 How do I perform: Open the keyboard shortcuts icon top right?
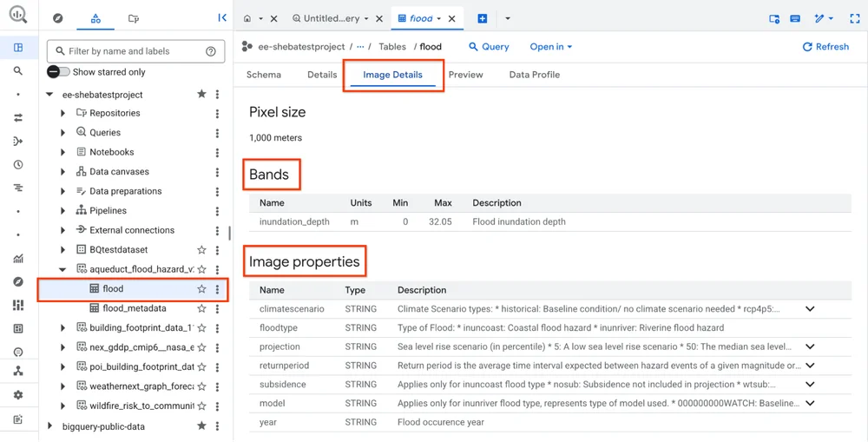pos(795,18)
